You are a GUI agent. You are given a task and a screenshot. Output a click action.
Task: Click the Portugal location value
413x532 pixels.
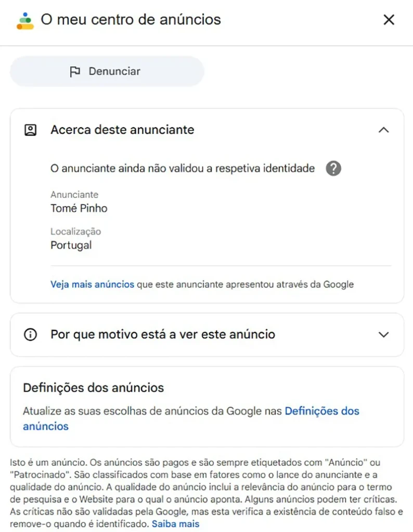tap(71, 245)
